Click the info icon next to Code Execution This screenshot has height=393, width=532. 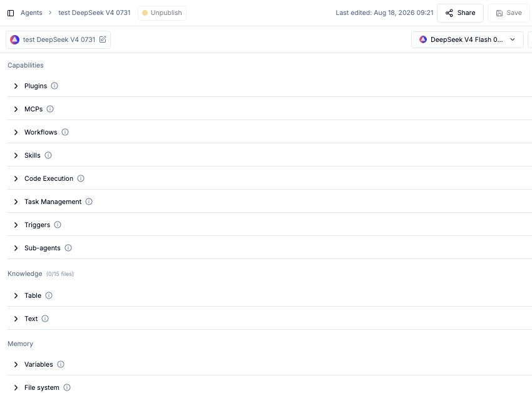coord(80,178)
